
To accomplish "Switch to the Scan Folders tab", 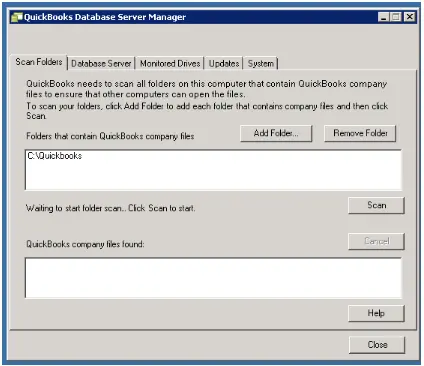I will click(39, 62).
